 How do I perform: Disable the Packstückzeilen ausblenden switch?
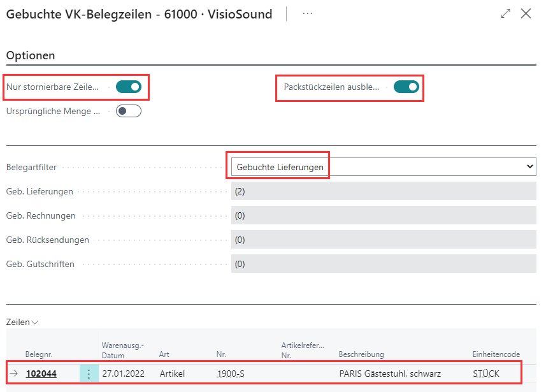tap(406, 87)
